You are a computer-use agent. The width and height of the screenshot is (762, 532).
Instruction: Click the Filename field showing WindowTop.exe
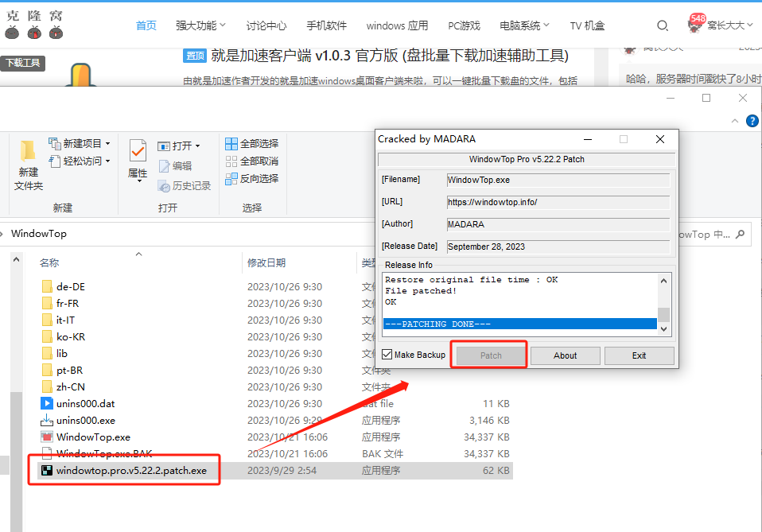point(558,180)
